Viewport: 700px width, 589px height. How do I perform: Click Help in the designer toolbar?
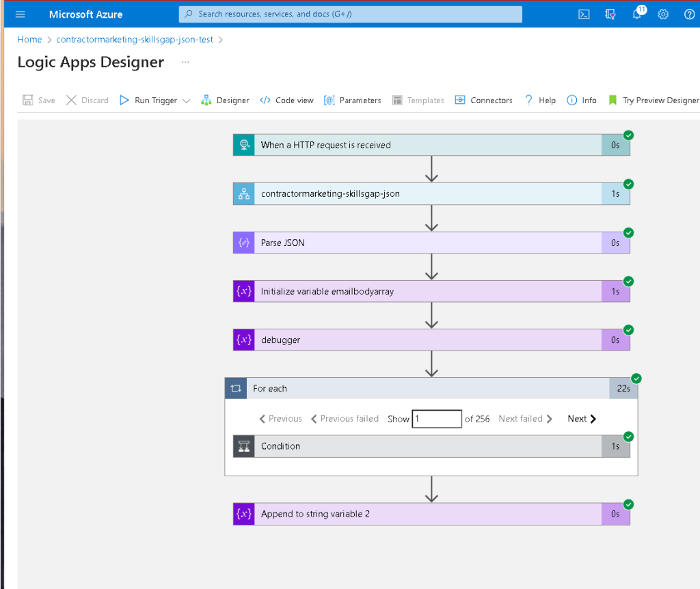[x=540, y=100]
